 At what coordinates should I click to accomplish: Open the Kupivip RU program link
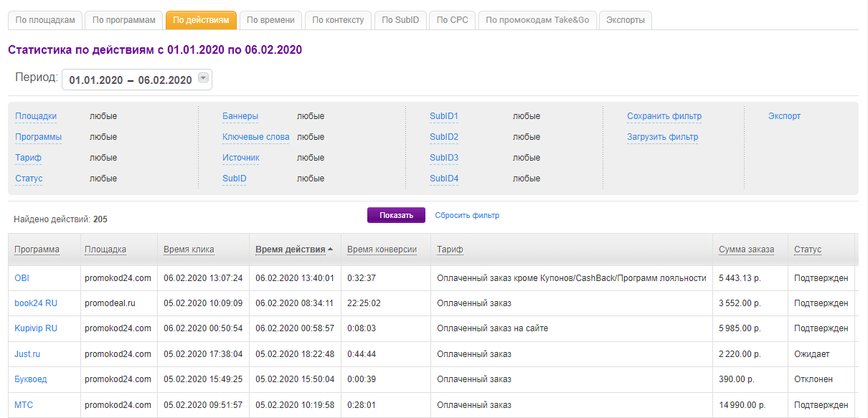tap(36, 328)
